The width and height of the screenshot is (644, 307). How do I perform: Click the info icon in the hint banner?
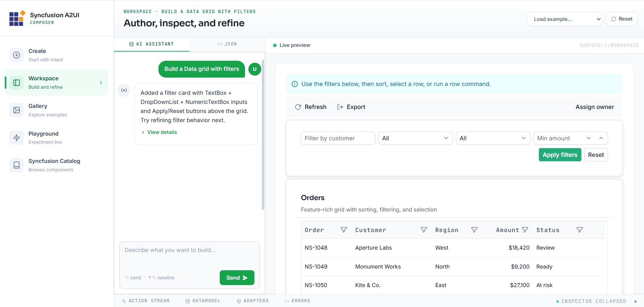coord(295,84)
